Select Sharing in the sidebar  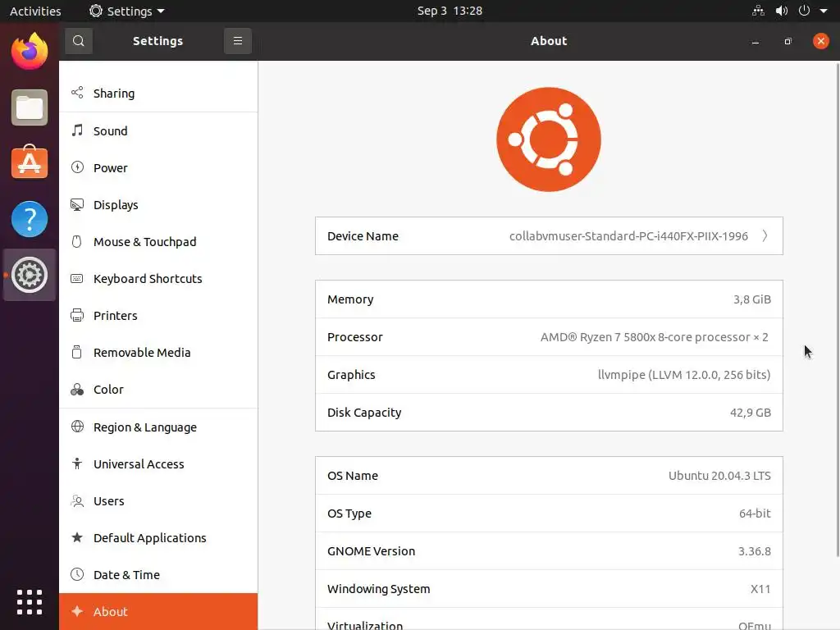158,94
